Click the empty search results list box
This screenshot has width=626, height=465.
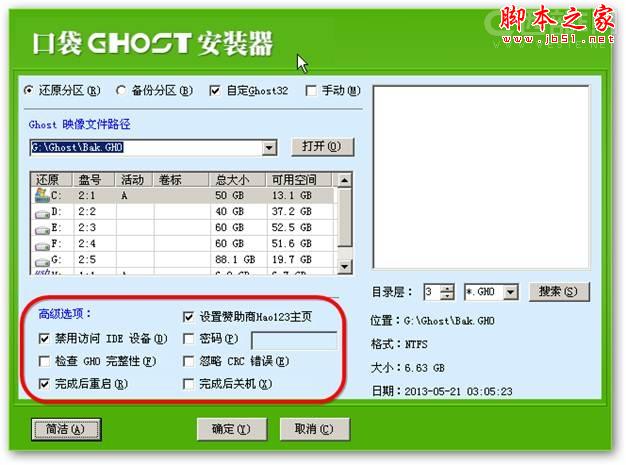tap(481, 177)
